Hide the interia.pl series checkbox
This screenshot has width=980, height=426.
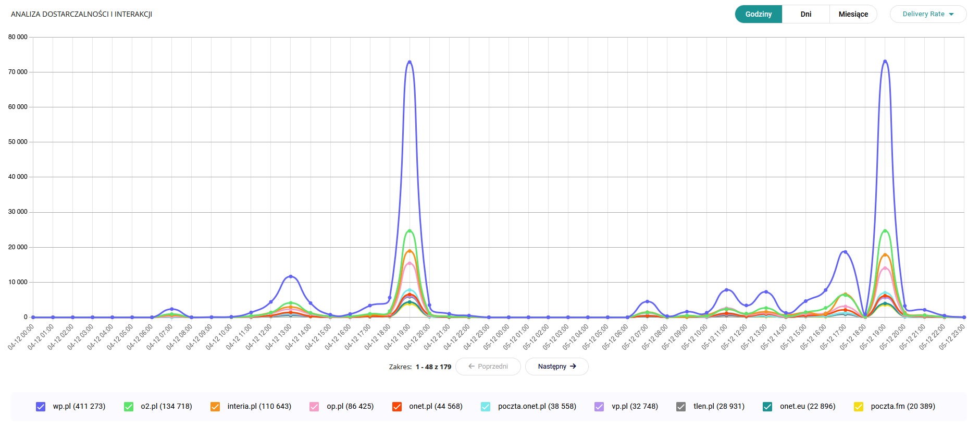coord(215,407)
